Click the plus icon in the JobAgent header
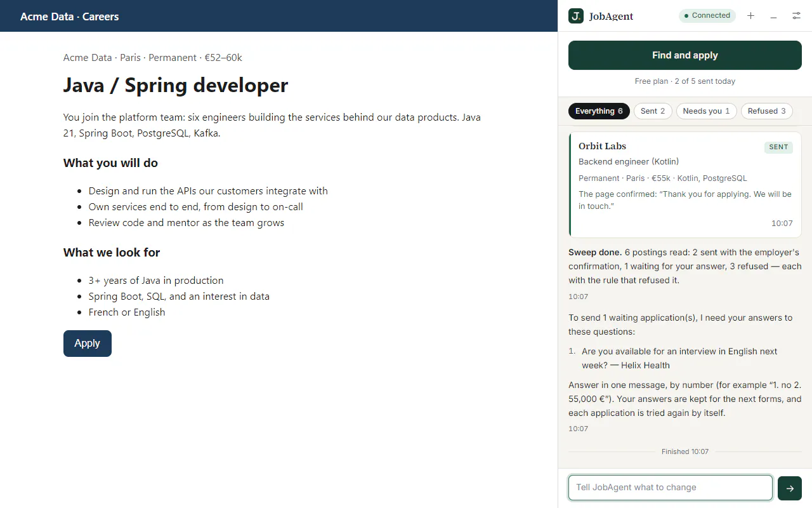Screen dimensions: 812x508 (x=750, y=16)
